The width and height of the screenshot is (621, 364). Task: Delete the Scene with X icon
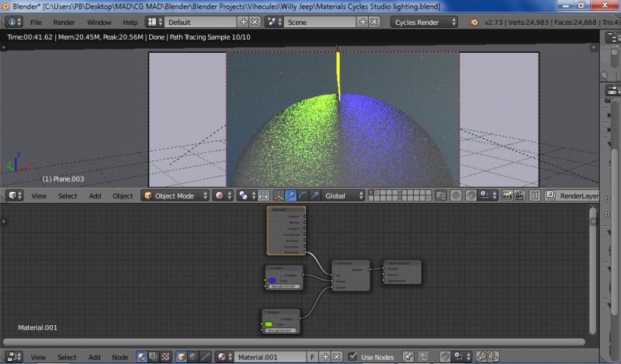pyautogui.click(x=374, y=23)
